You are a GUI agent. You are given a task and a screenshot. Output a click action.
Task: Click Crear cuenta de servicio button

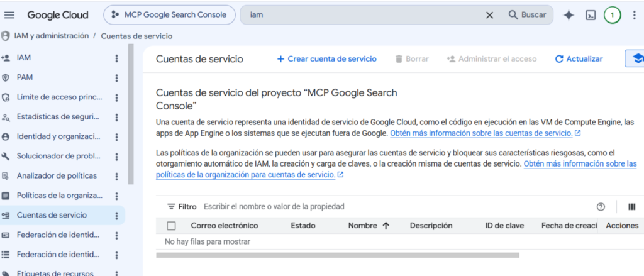[x=327, y=58]
